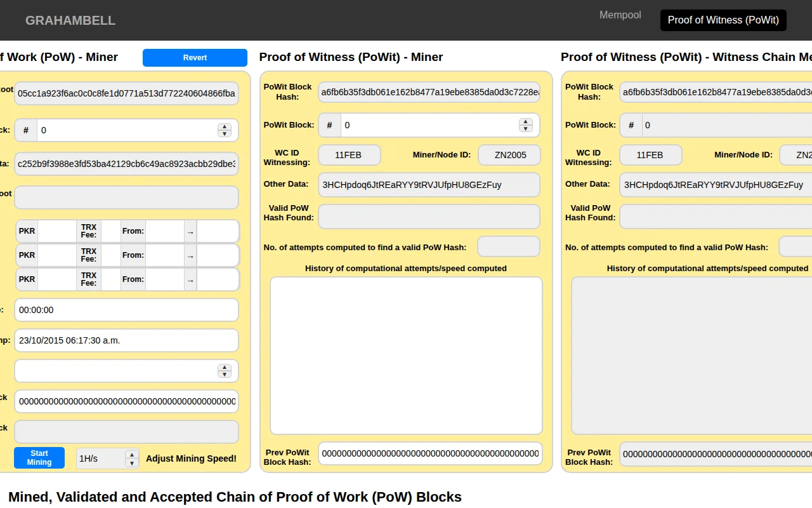Click the Adjust Mining Speed! label
Image resolution: width=812 pixels, height=508 pixels.
pos(191,458)
